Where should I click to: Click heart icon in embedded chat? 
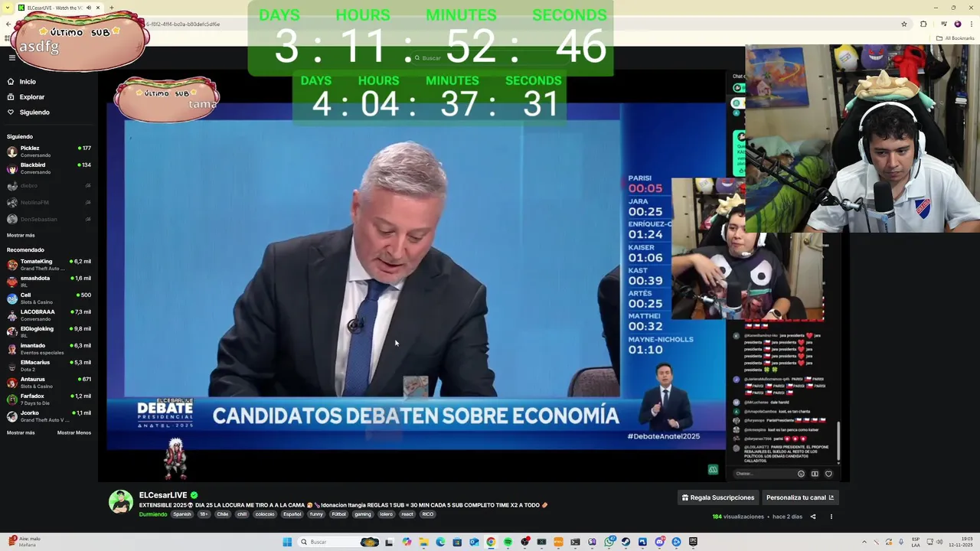[x=828, y=474]
